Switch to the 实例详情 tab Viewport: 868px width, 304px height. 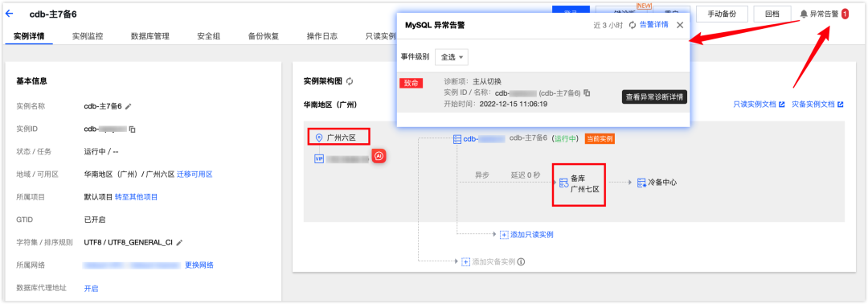30,36
